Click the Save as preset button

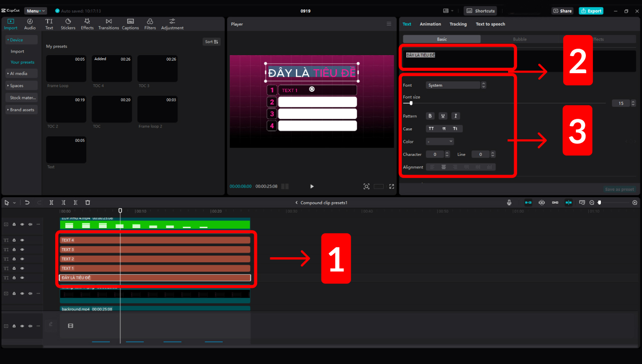[x=620, y=189]
